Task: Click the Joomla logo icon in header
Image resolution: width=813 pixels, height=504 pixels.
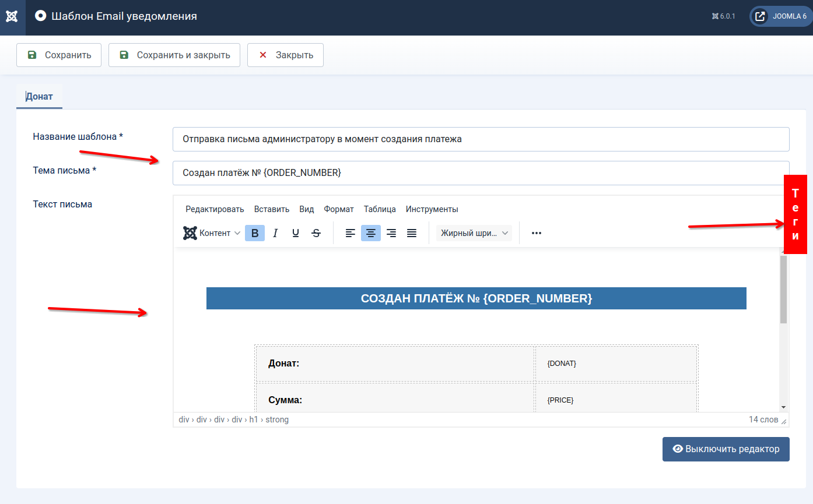Action: [x=12, y=17]
